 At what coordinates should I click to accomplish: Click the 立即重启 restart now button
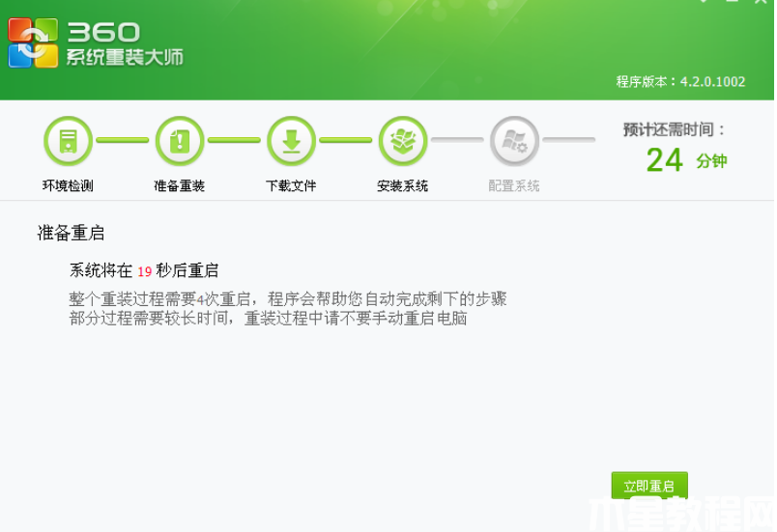pos(649,485)
